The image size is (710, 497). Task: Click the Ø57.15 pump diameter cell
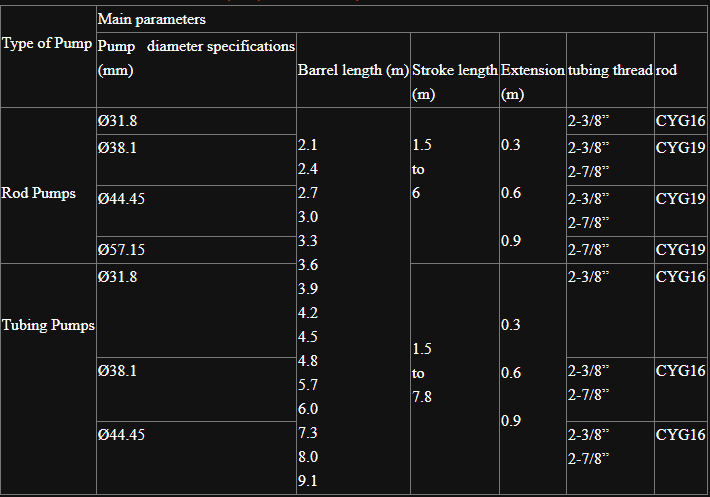121,249
